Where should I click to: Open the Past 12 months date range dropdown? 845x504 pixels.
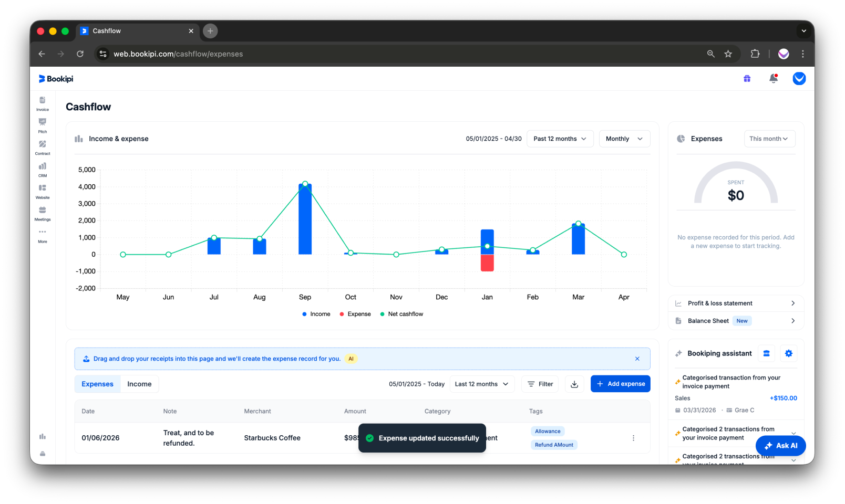click(559, 139)
